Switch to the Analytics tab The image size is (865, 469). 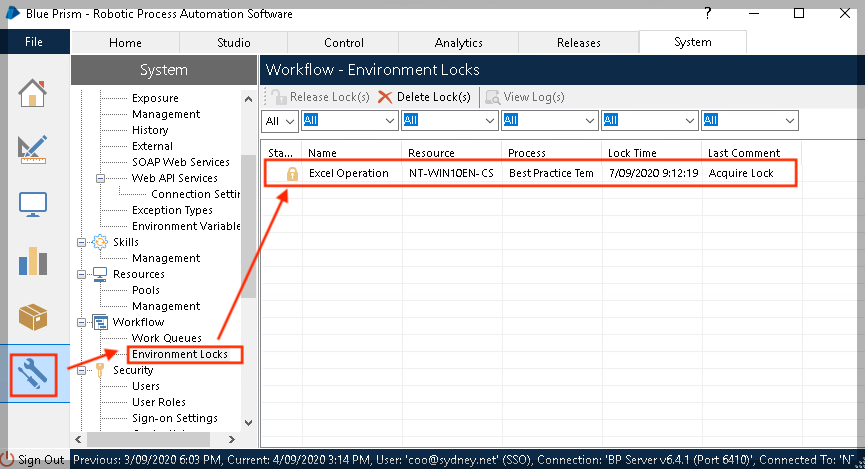458,42
